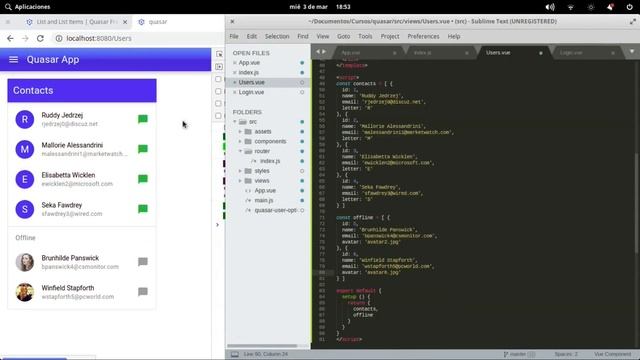Go forward in the browser
Viewport: 640px width, 360px height.
tap(25, 38)
